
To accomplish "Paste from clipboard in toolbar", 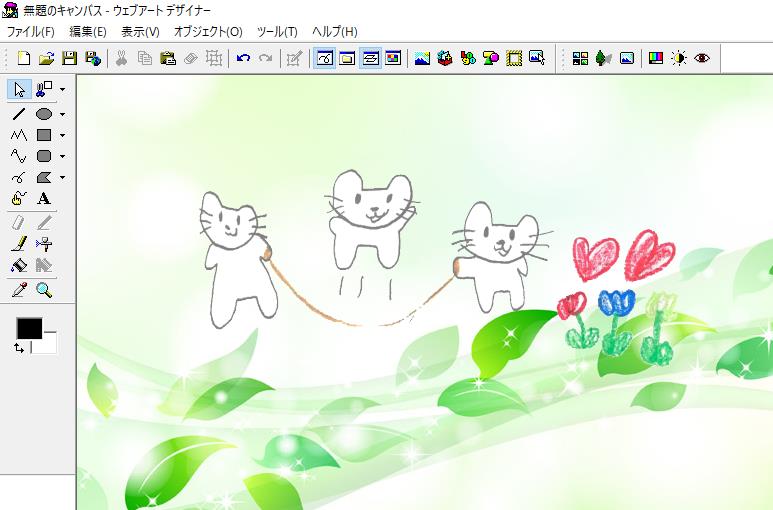I will 168,58.
